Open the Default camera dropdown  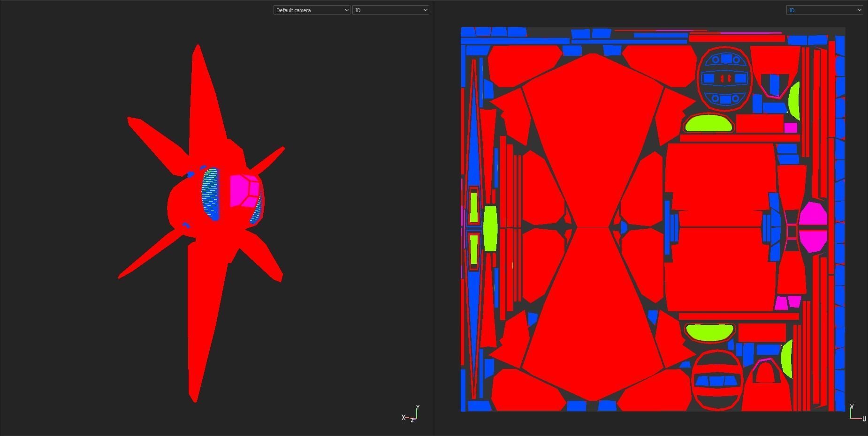point(312,10)
